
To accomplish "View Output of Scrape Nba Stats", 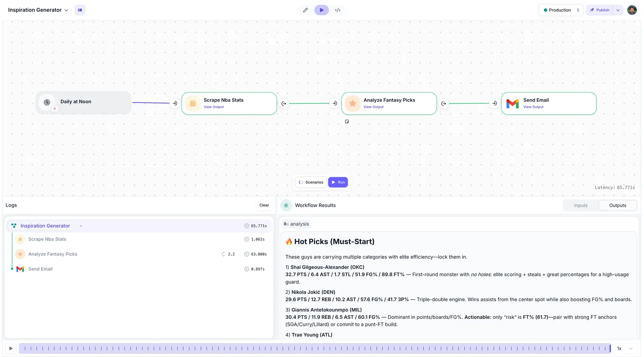I will click(214, 107).
